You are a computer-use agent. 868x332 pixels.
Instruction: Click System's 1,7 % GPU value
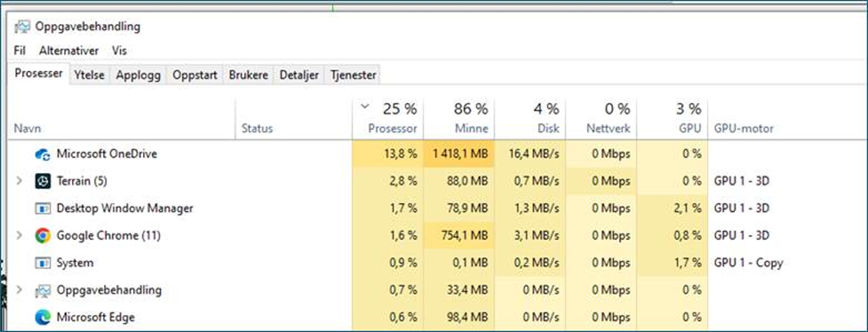pos(687,263)
